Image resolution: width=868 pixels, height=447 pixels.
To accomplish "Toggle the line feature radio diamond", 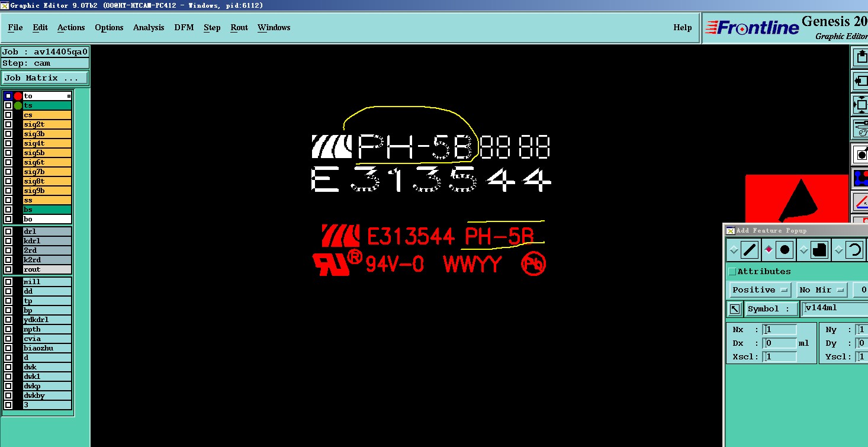I will pos(734,250).
